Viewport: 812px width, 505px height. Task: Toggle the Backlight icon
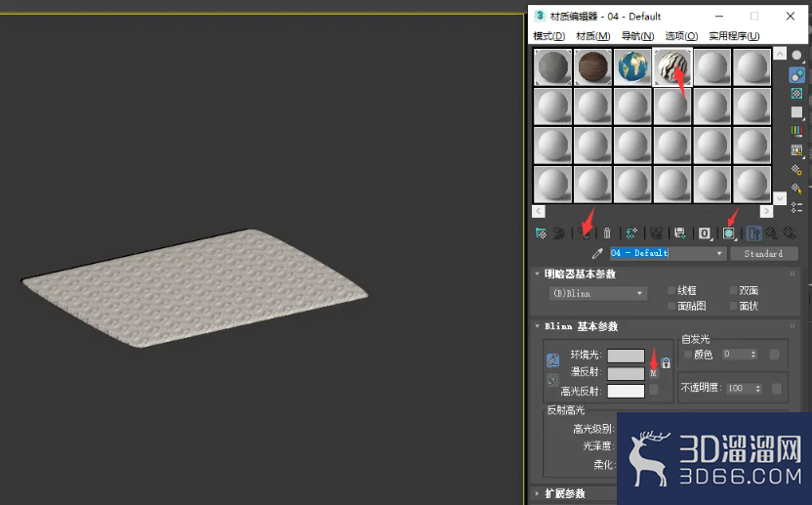coord(797,75)
